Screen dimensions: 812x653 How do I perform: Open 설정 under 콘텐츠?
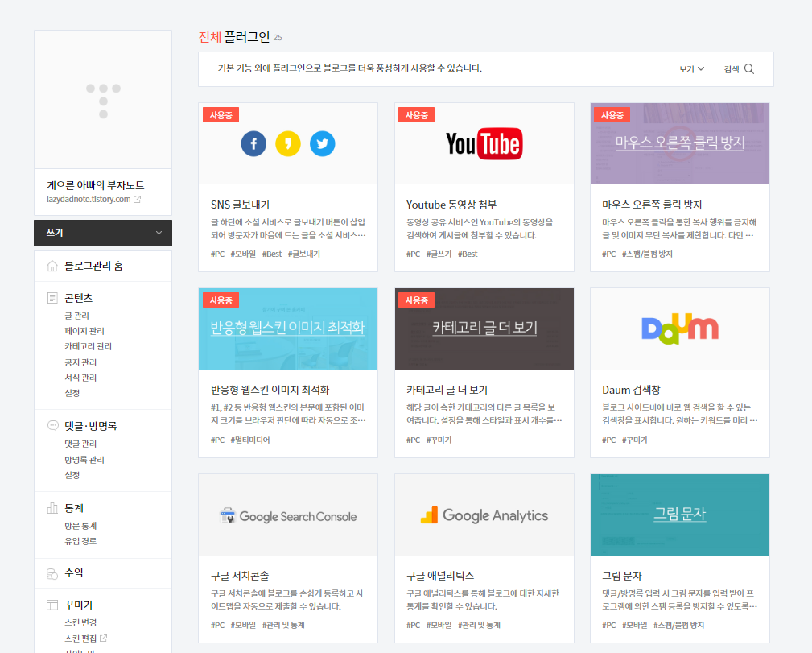coord(72,393)
